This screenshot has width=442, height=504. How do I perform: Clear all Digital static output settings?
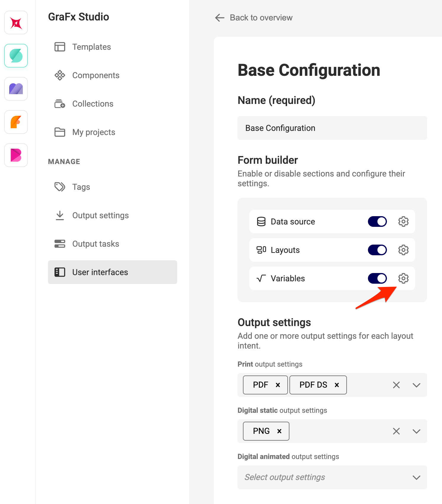[396, 431]
